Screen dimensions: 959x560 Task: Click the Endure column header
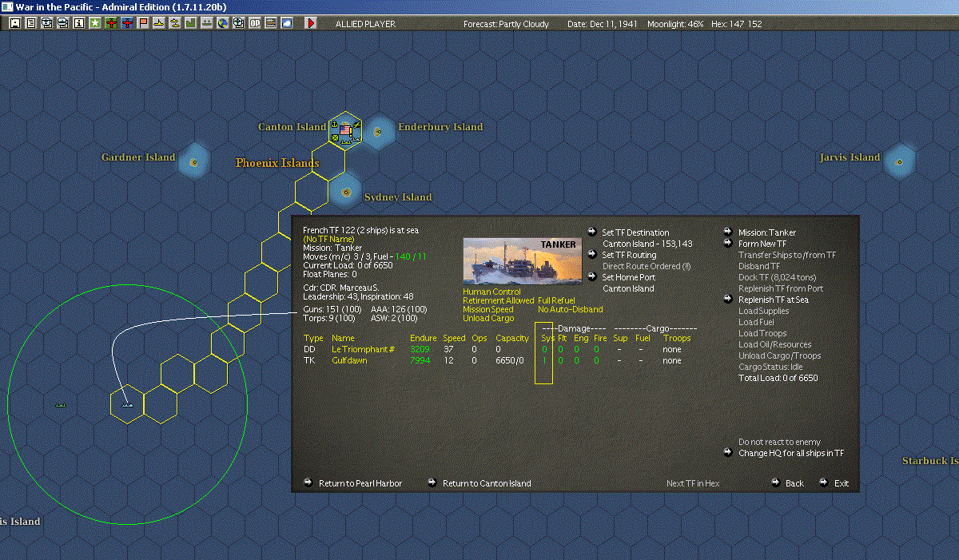424,338
